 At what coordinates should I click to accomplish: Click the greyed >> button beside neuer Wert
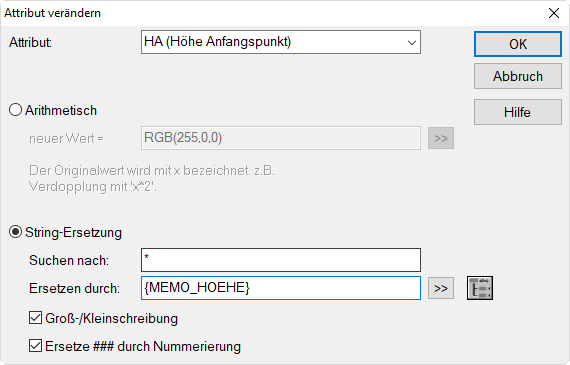(x=441, y=138)
